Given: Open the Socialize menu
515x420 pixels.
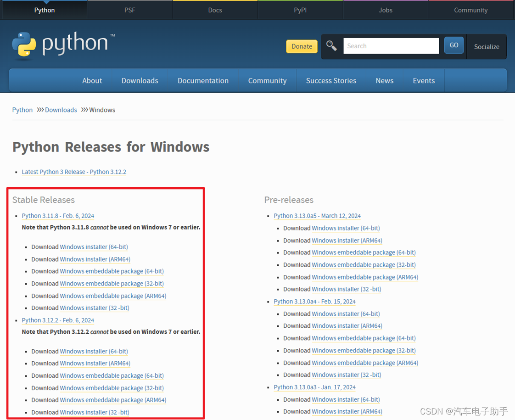Looking at the screenshot, I should tap(487, 47).
